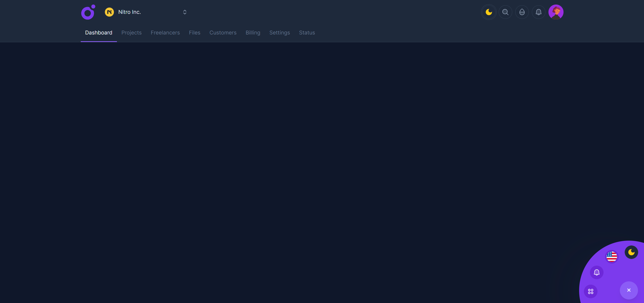The height and width of the screenshot is (303, 644).
Task: Click the bell icon in the purple radial menu
Action: click(x=597, y=273)
